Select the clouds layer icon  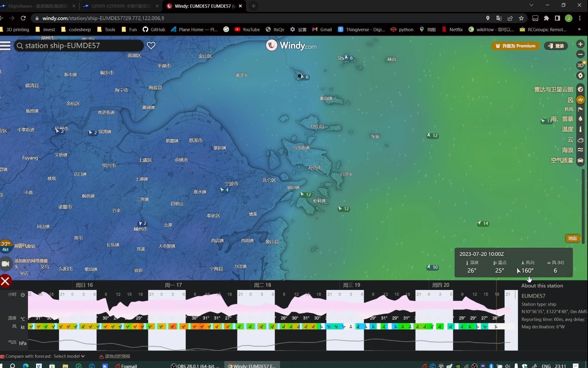(581, 140)
